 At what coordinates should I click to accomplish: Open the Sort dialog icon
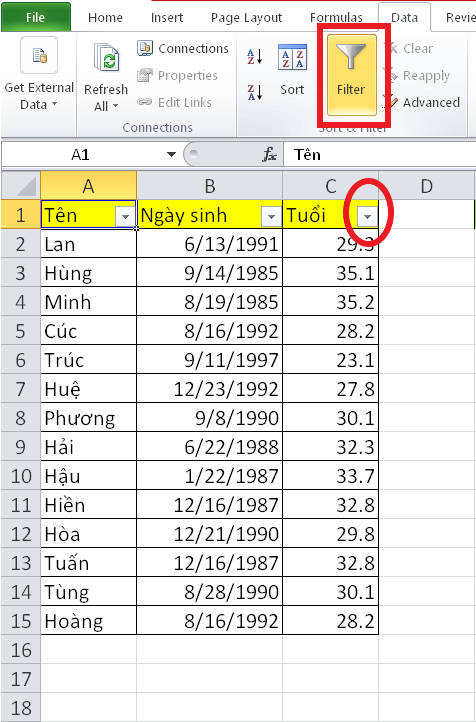[x=292, y=57]
